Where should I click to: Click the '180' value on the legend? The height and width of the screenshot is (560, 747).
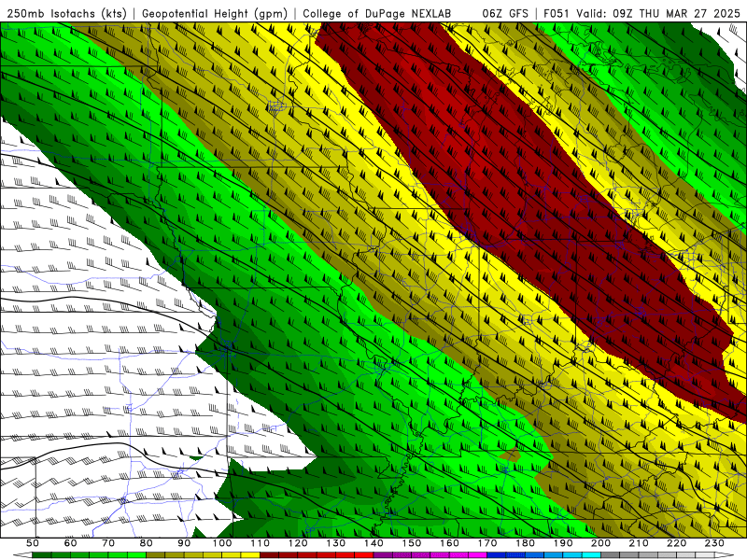526,543
